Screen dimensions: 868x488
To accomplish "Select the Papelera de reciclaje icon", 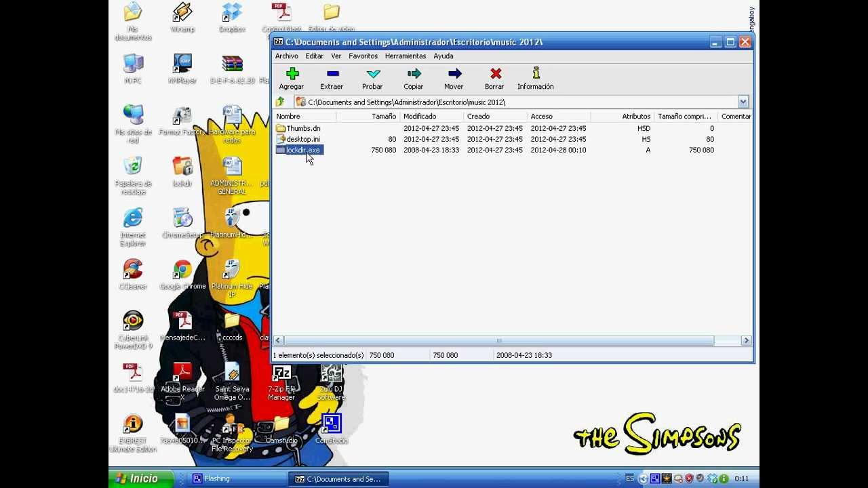I will click(x=133, y=176).
